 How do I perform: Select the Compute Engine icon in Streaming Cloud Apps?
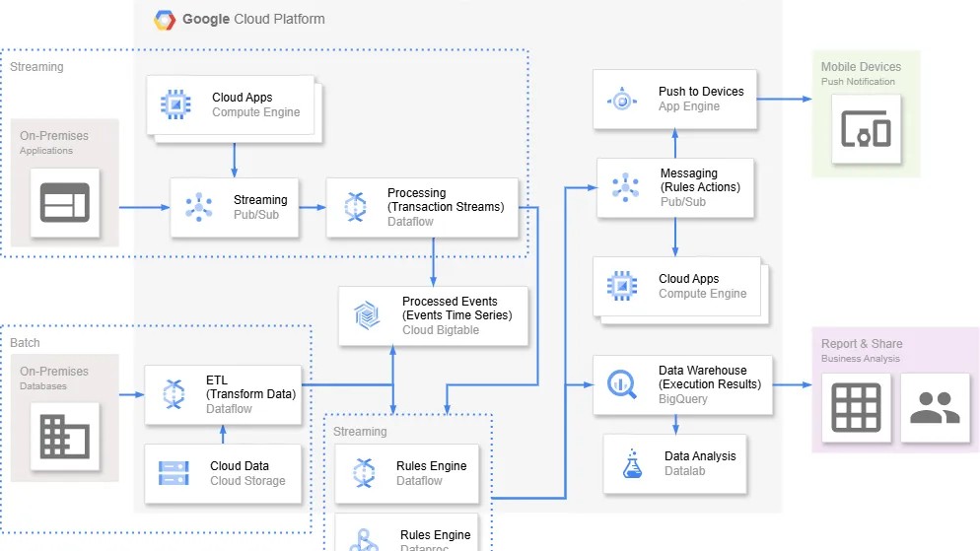coord(175,104)
